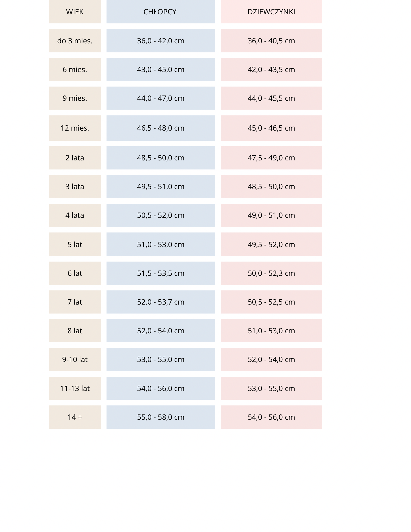Click the '8 lat' age cell

click(x=75, y=331)
